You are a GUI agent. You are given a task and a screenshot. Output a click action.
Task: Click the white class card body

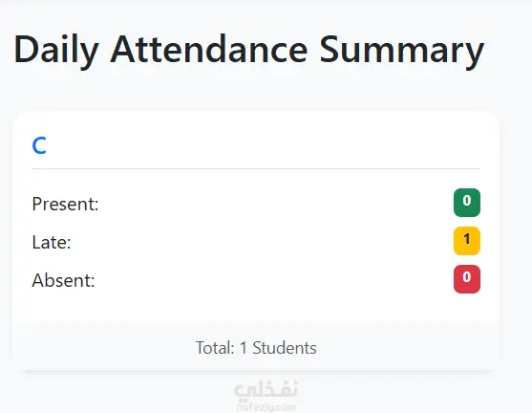256,217
